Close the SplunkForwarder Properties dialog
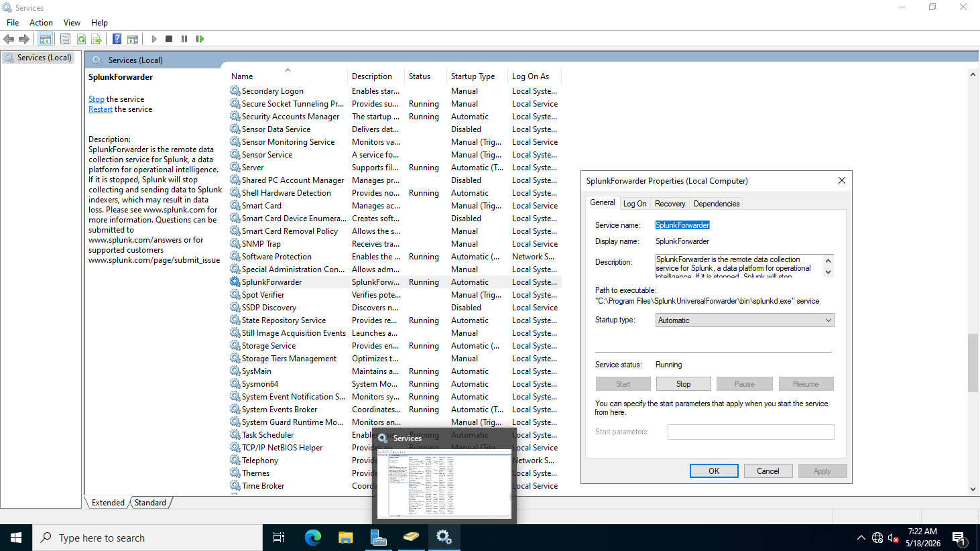This screenshot has width=980, height=551. point(842,180)
